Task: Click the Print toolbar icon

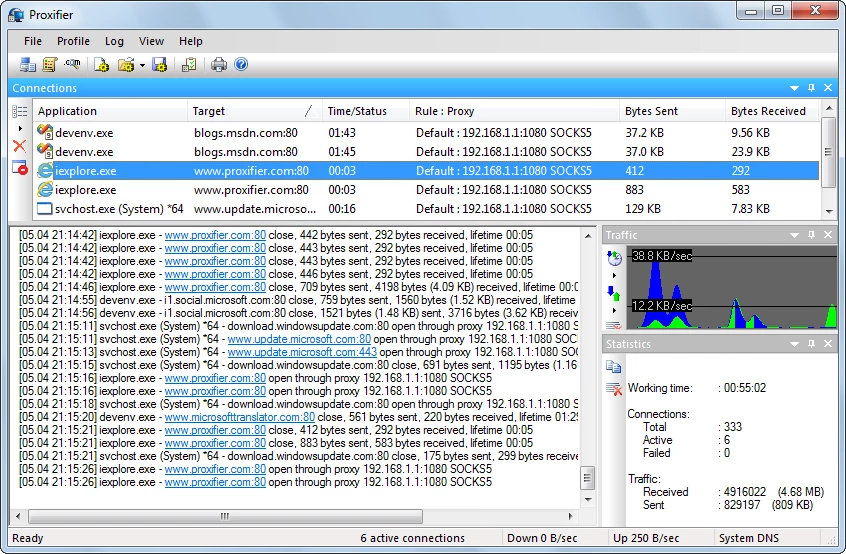Action: coord(219,65)
